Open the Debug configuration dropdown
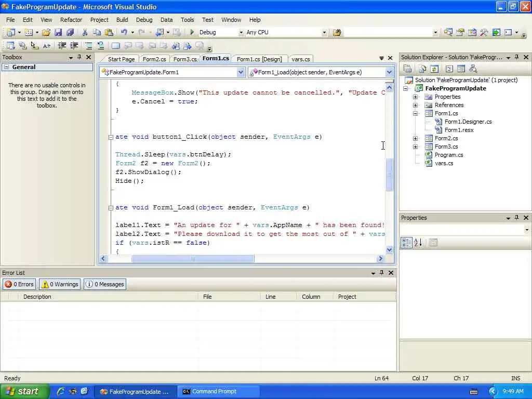 click(241, 33)
